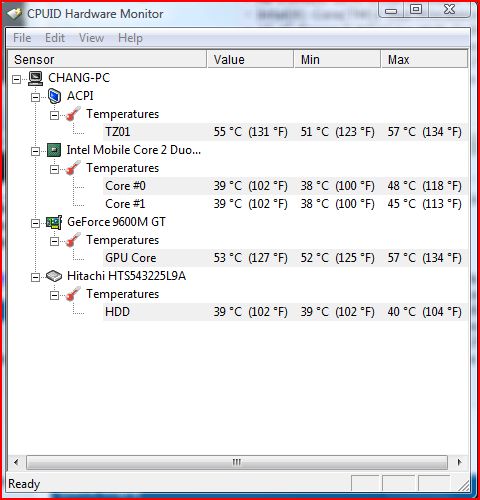Select the Core #0 sensor row

285,186
